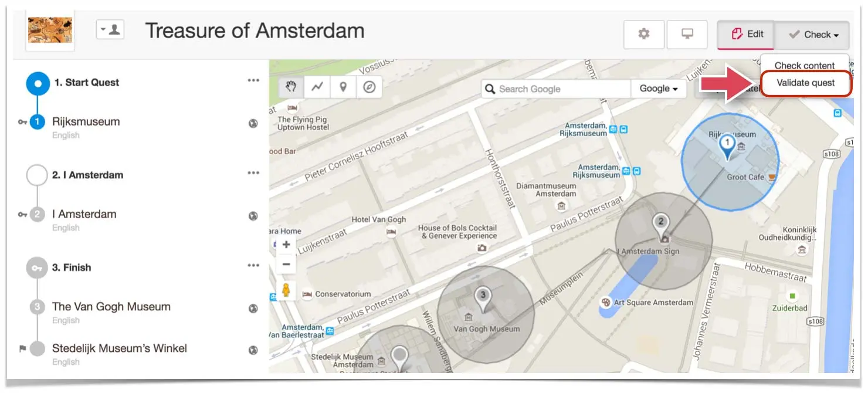Click the globe icon for Rijksmuseum
The image size is (868, 393).
253,124
